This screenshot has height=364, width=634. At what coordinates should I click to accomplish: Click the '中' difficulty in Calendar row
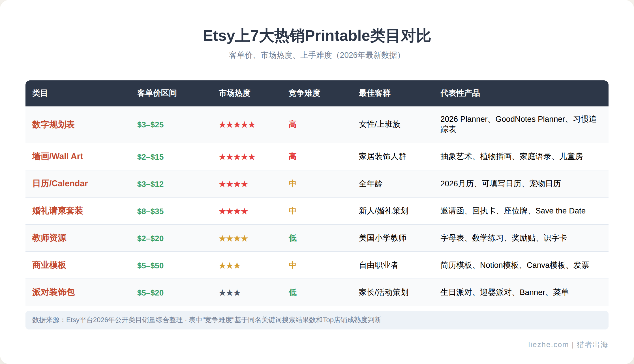tap(292, 184)
